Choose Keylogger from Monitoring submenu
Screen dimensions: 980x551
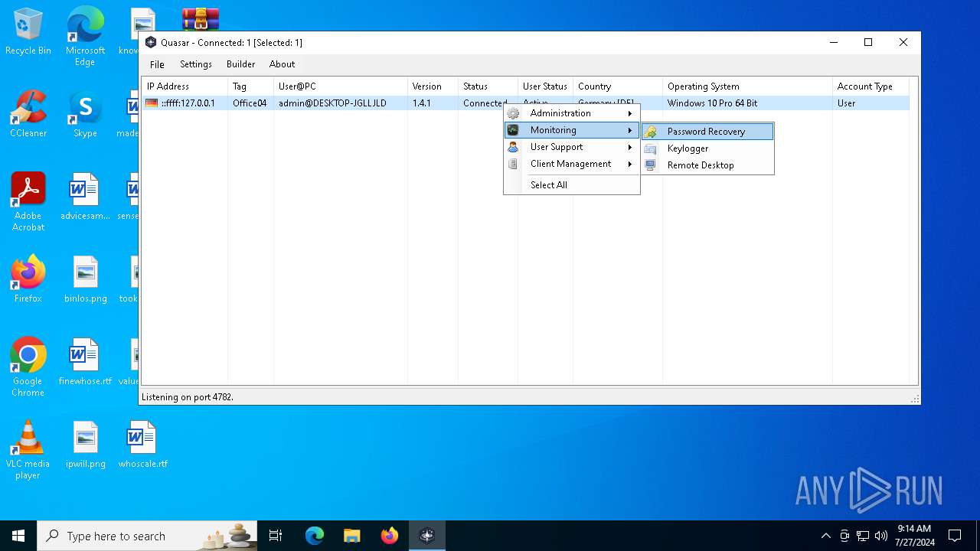pyautogui.click(x=708, y=148)
